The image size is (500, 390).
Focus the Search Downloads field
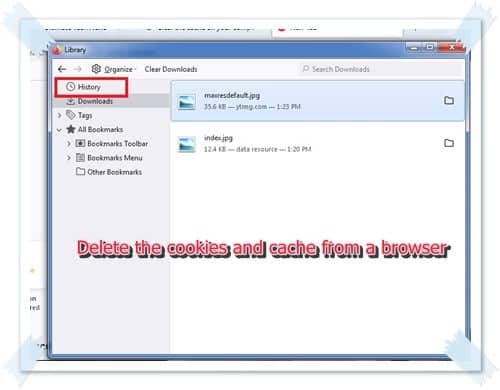[380, 69]
